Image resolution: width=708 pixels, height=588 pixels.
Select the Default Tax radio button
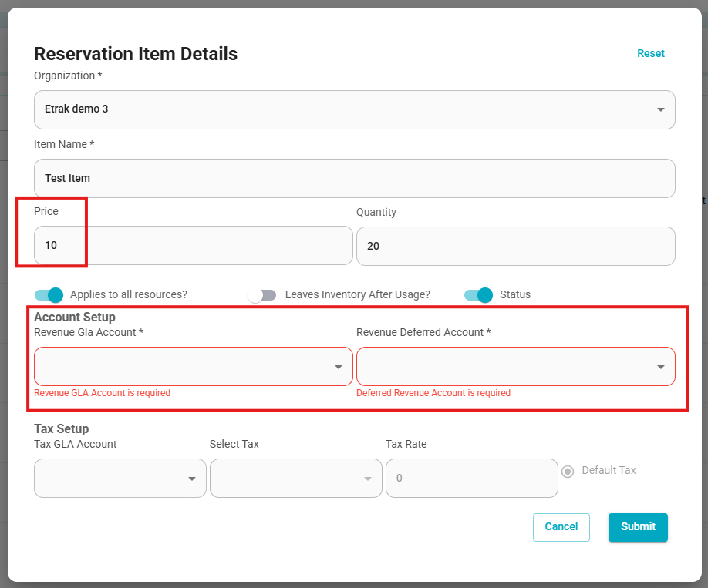pos(568,472)
